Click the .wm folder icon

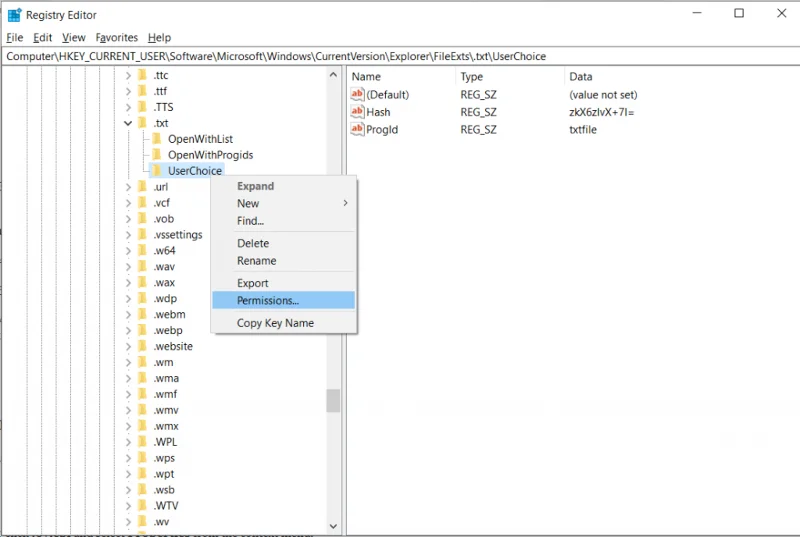click(x=143, y=362)
